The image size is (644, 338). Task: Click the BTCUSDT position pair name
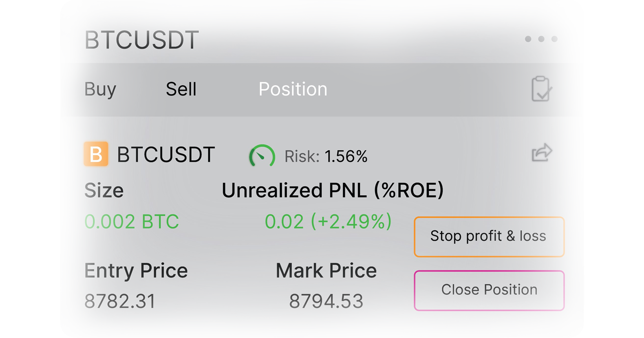(x=166, y=154)
